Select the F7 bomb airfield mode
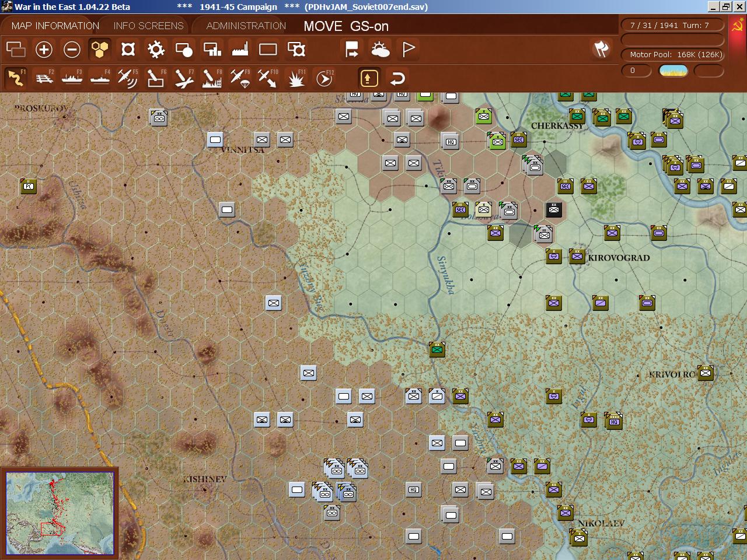The height and width of the screenshot is (560, 747). [184, 78]
